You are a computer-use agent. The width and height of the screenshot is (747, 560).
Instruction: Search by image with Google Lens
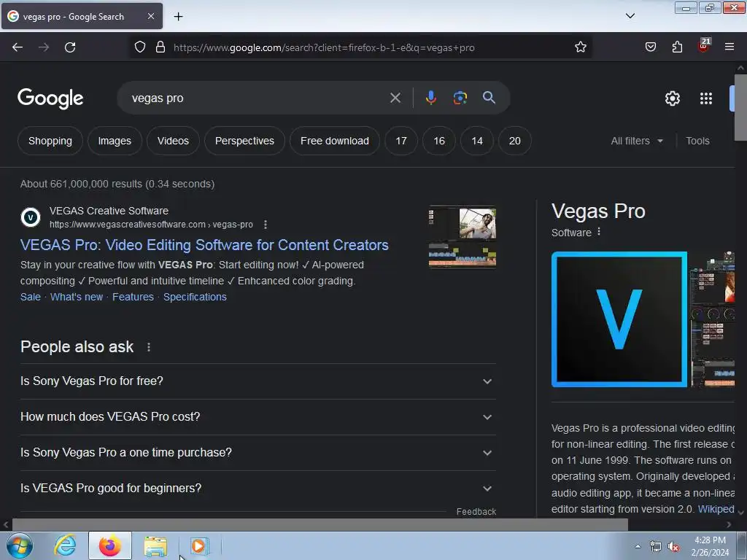[460, 98]
